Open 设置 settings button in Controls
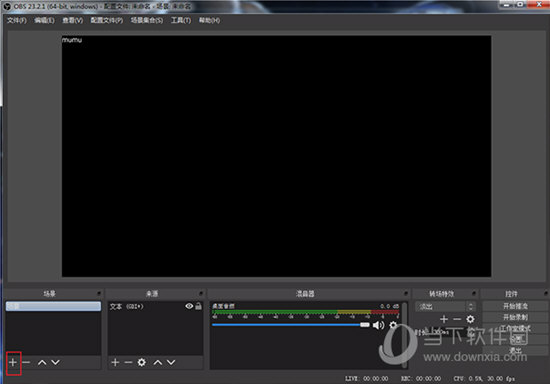 tap(515, 339)
